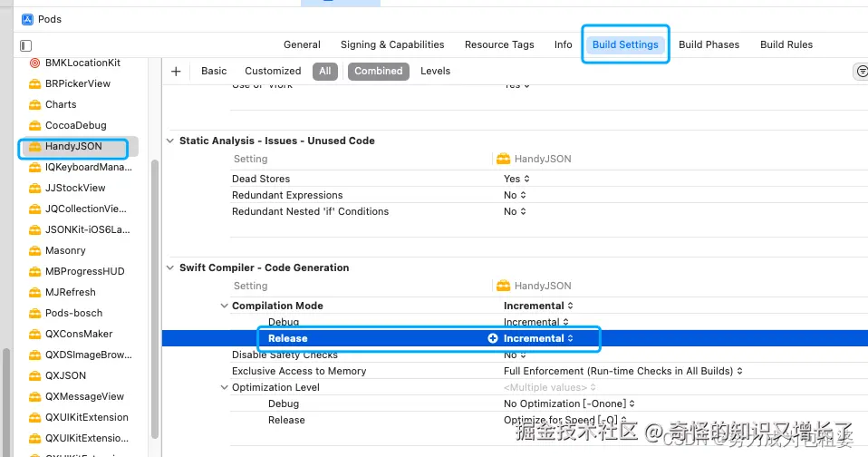This screenshot has height=457, width=868.
Task: Click the IQKeyboardManager framework icon
Action: tap(34, 167)
